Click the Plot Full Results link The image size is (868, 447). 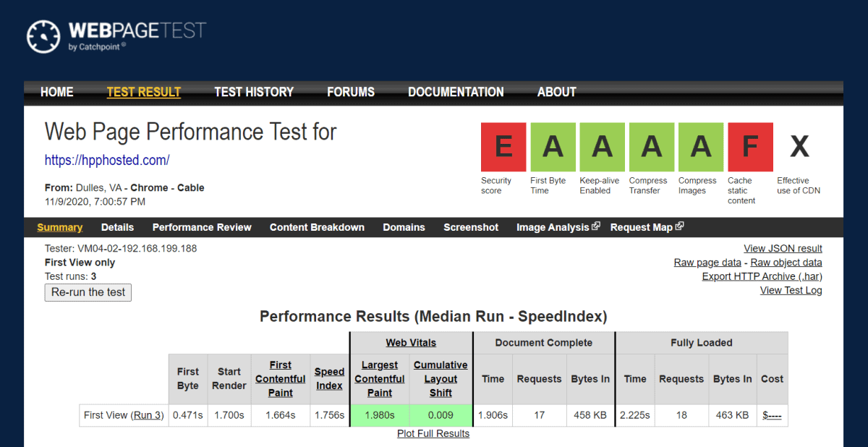pos(433,433)
